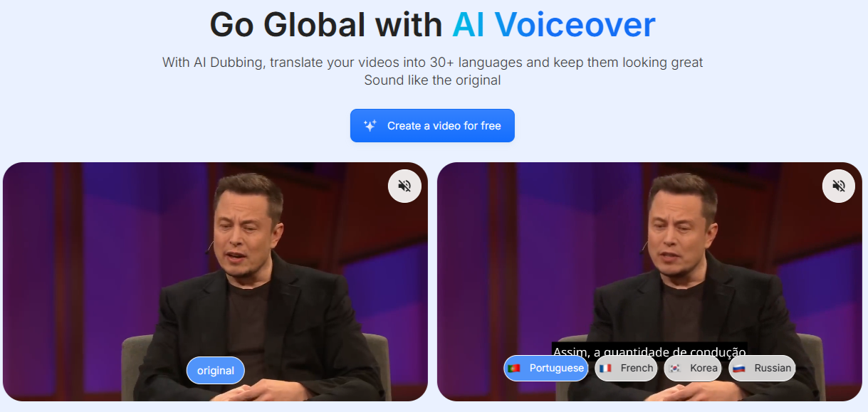Click the sparkle icon in the Create button
868x412 pixels.
[370, 126]
